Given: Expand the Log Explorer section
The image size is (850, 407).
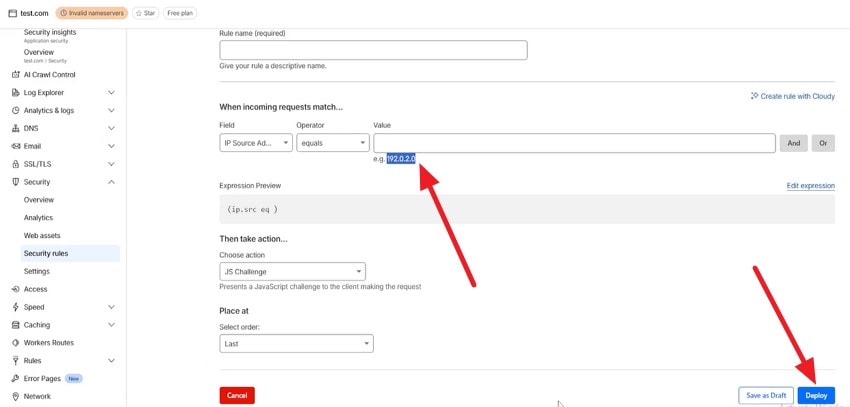Looking at the screenshot, I should 111,93.
